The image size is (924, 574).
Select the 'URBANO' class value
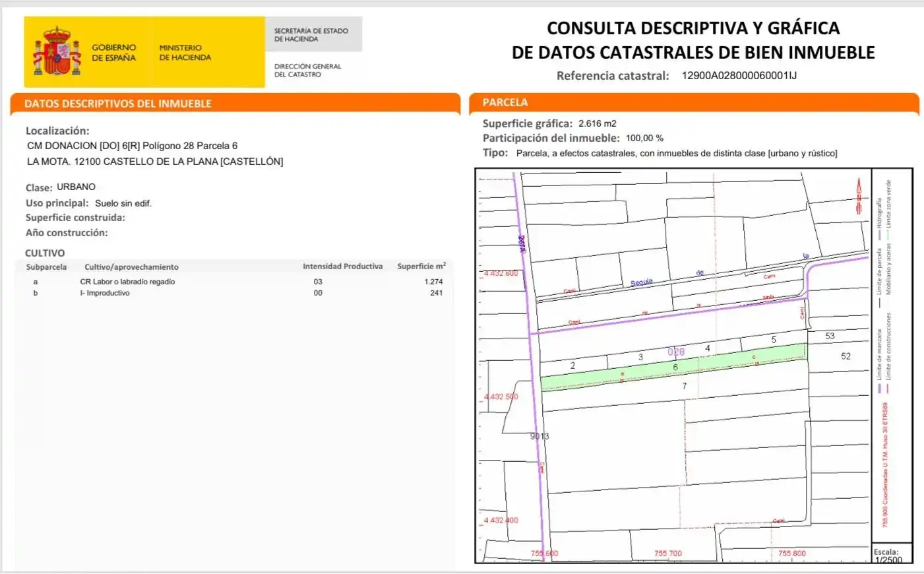[76, 187]
